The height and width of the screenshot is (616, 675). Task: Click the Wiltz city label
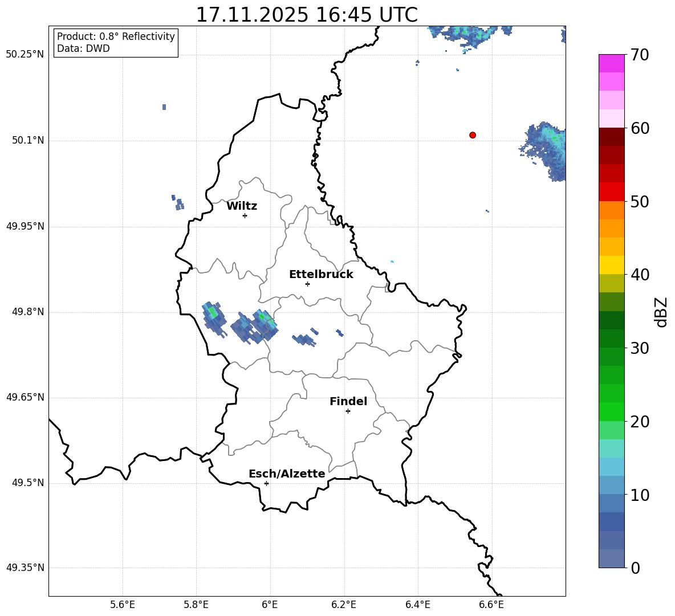click(x=242, y=206)
